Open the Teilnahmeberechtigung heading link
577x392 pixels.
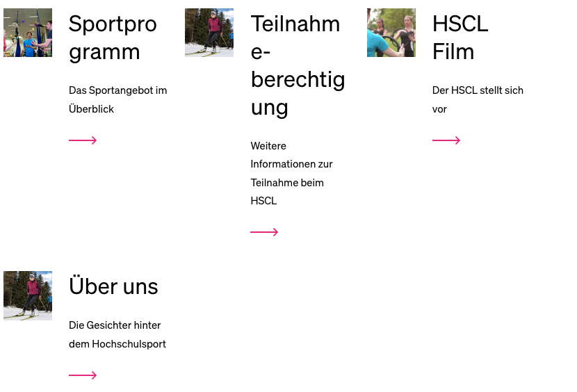click(x=298, y=65)
